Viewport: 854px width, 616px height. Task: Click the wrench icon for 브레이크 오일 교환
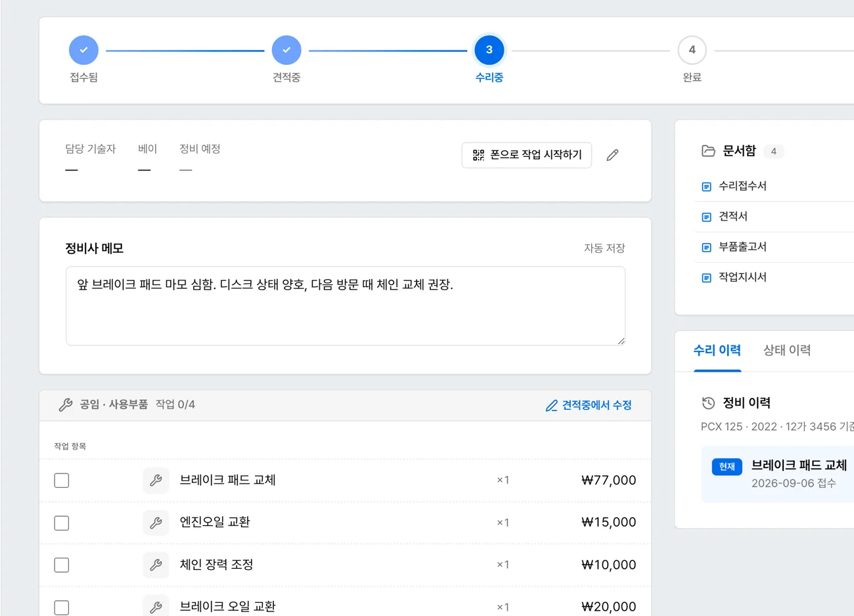tap(156, 607)
